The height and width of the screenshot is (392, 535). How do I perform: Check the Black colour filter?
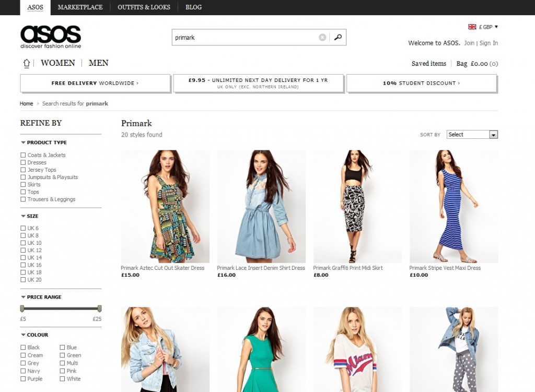(x=23, y=347)
